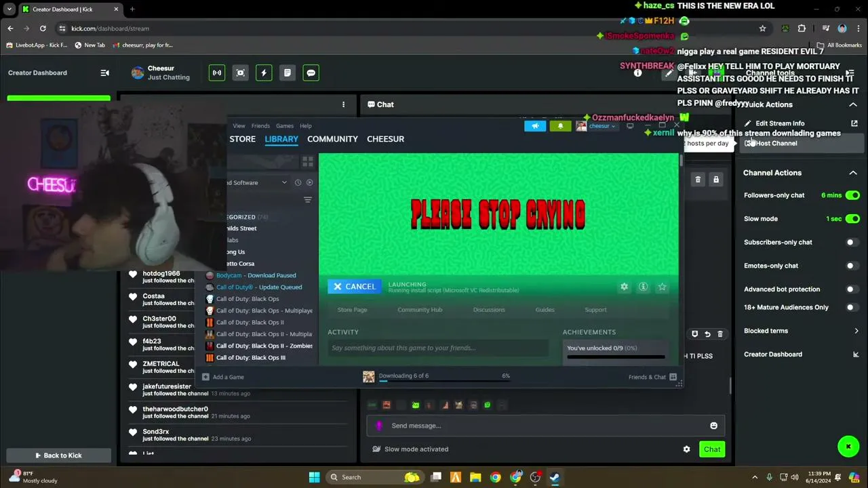Image resolution: width=868 pixels, height=488 pixels.
Task: Open chat settings gear beside Chat button
Action: 686,449
